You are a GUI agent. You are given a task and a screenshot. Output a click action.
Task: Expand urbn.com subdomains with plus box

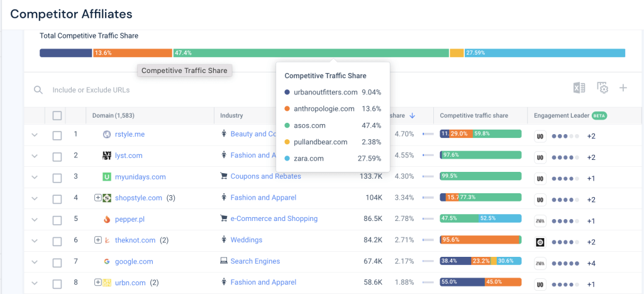coord(97,282)
